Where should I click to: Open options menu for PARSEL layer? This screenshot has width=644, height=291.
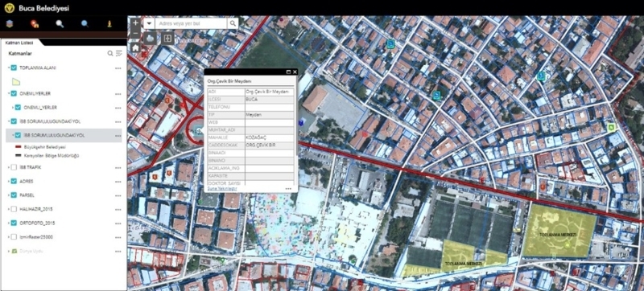[x=118, y=195]
